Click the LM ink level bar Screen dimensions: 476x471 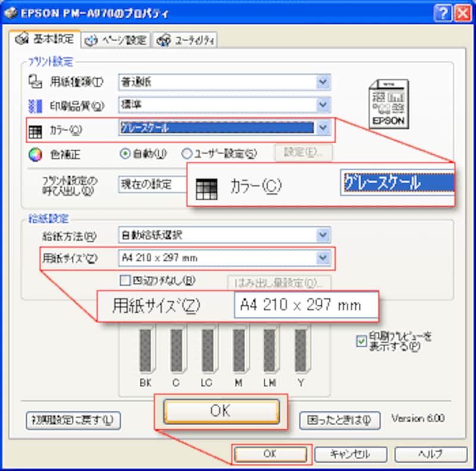(270, 350)
